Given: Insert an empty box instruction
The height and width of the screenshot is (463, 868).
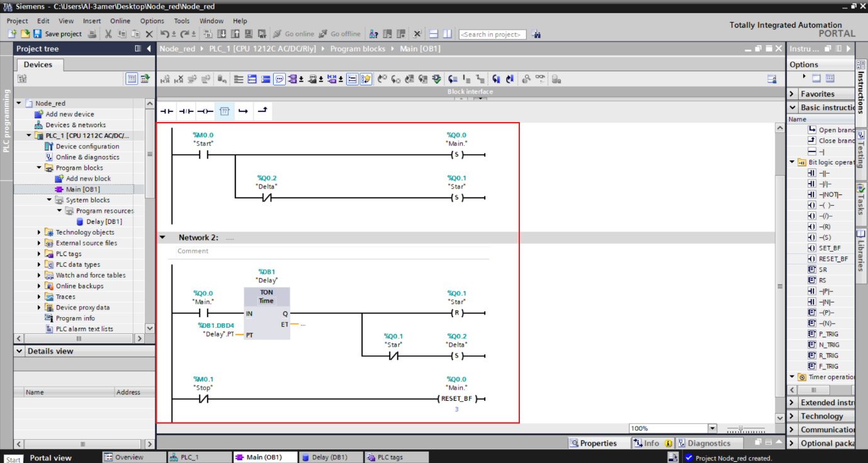Looking at the screenshot, I should [x=224, y=111].
